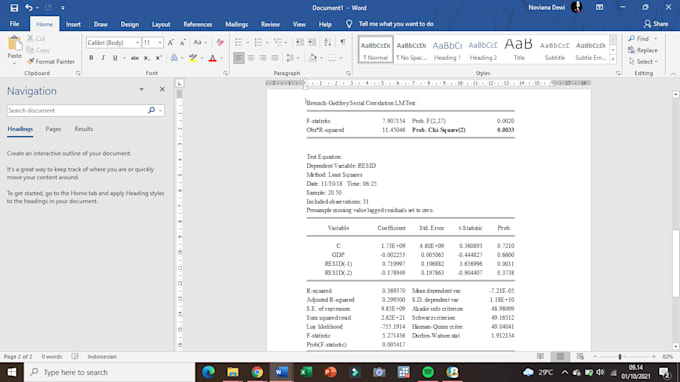Close the Navigation pane

[x=162, y=89]
